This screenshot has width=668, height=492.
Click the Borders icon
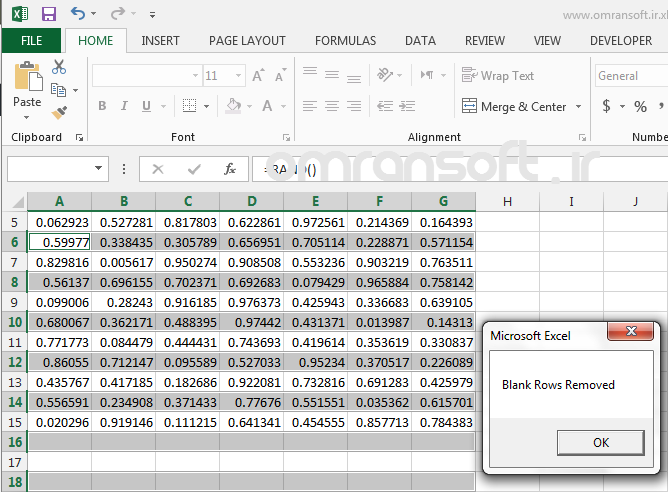(x=190, y=105)
